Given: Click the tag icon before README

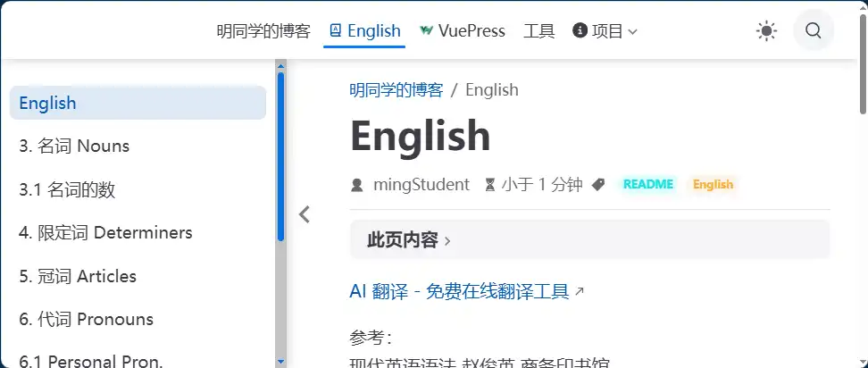Looking at the screenshot, I should click(x=598, y=185).
